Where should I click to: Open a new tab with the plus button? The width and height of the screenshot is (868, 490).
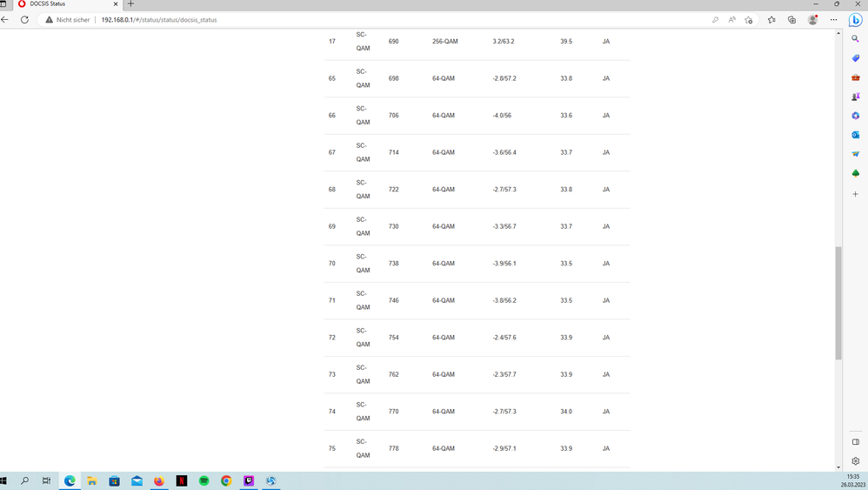(131, 3)
